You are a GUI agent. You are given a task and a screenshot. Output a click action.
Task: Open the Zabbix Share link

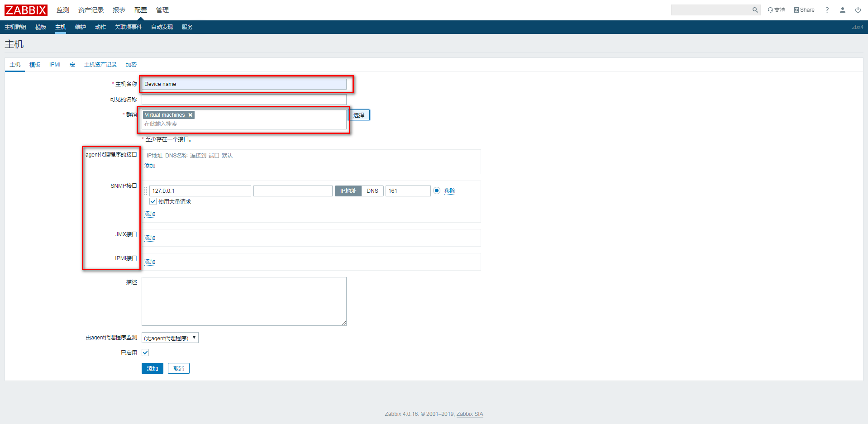pyautogui.click(x=804, y=10)
